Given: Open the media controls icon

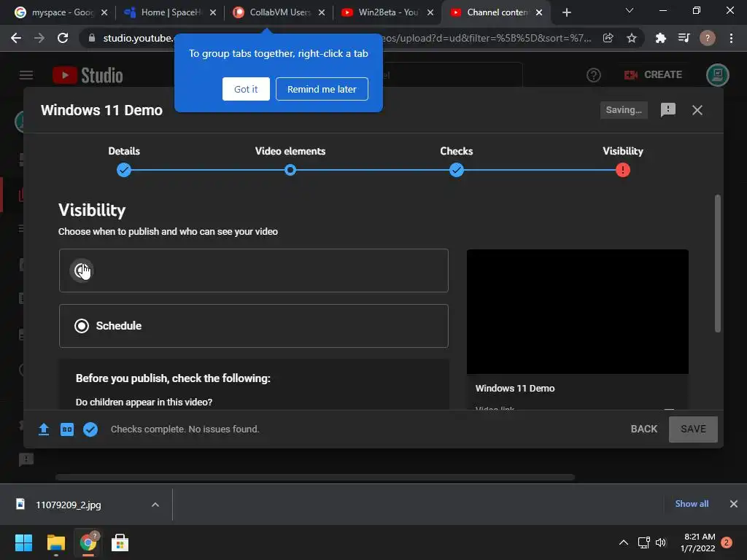Looking at the screenshot, I should pos(684,38).
